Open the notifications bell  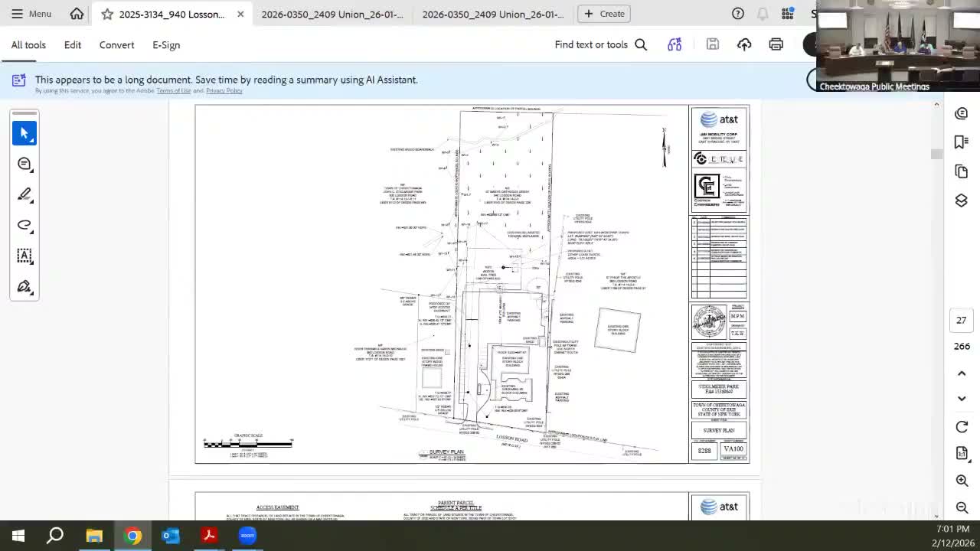click(x=763, y=14)
